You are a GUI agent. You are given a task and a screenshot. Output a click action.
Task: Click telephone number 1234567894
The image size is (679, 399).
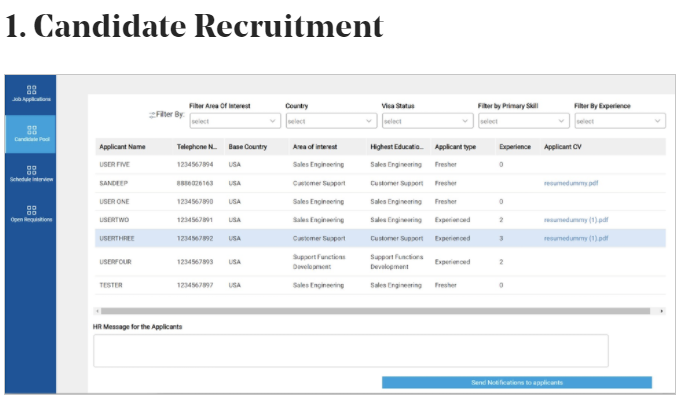coord(195,165)
